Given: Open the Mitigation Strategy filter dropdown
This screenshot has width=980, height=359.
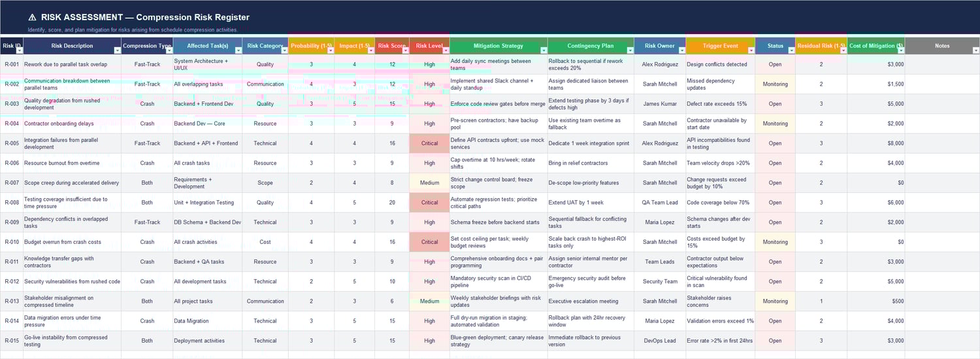Looking at the screenshot, I should click(x=543, y=50).
